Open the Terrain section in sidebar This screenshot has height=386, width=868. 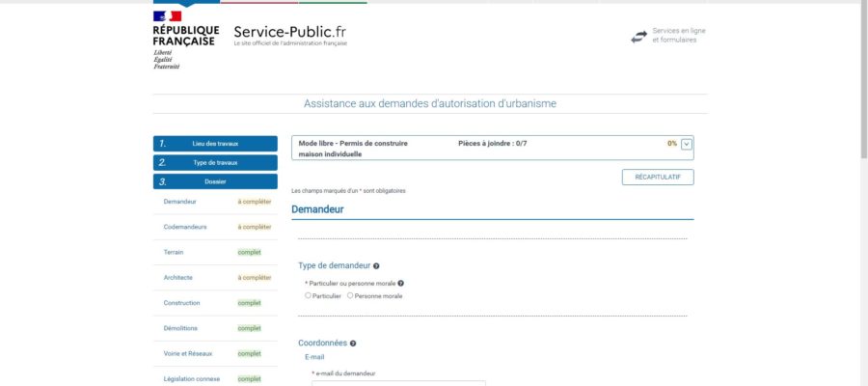pyautogui.click(x=174, y=252)
